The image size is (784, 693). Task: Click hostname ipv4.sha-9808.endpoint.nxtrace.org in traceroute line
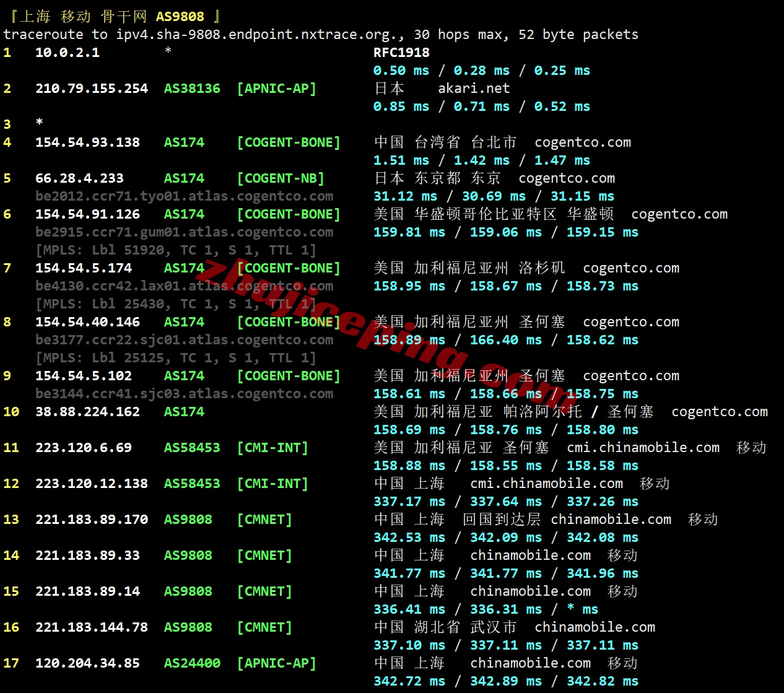pyautogui.click(x=257, y=35)
